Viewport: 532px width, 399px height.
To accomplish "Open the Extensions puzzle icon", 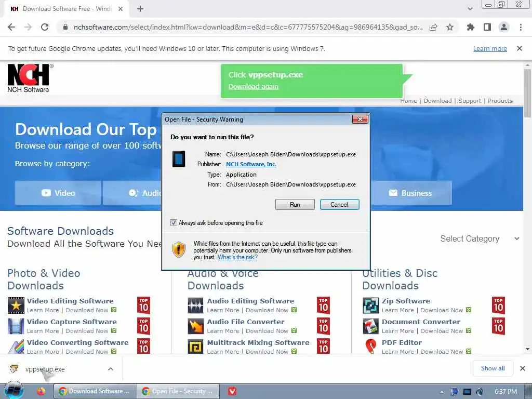I will (x=471, y=27).
